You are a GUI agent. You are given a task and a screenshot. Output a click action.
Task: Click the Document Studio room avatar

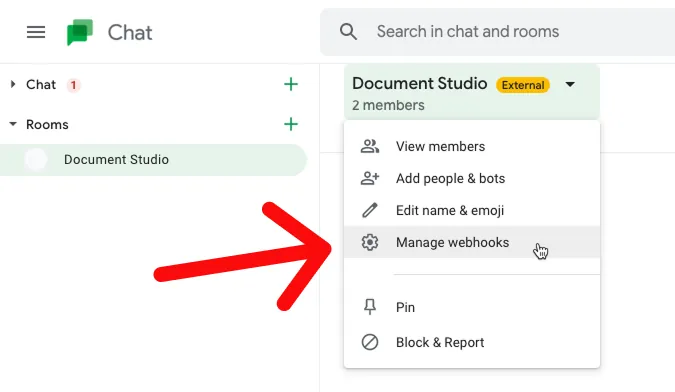36,160
